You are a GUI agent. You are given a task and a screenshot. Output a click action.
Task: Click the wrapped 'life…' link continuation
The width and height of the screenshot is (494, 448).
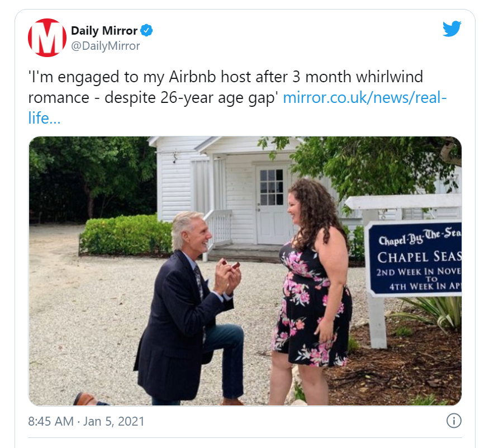coord(44,118)
